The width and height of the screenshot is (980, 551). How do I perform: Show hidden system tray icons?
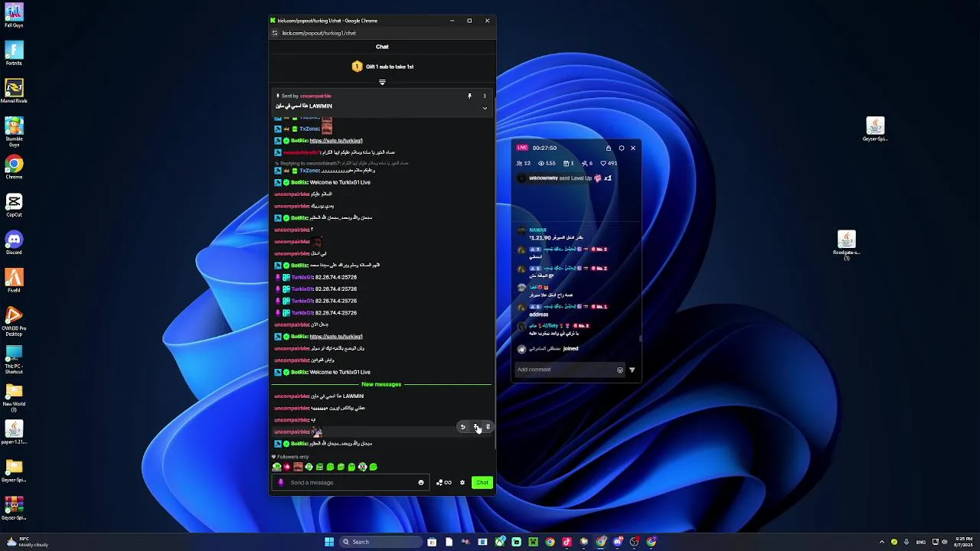click(882, 542)
